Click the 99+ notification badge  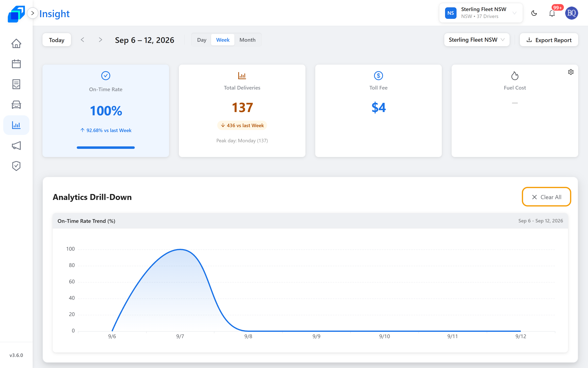coord(557,8)
